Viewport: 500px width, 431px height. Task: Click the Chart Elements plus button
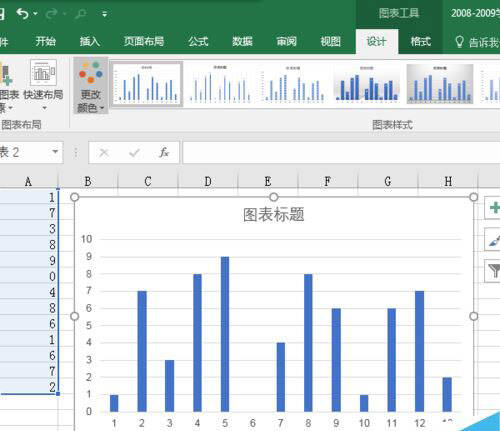493,208
